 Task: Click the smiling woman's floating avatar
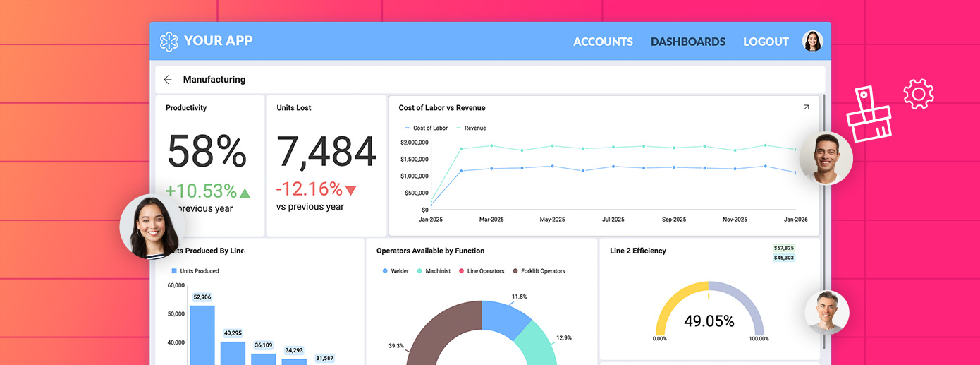pyautogui.click(x=153, y=227)
